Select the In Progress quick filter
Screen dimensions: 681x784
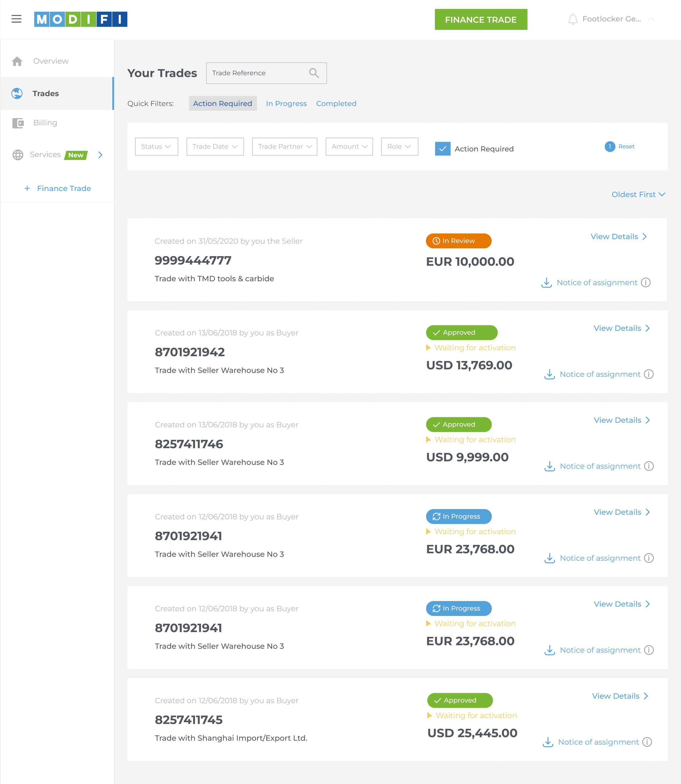pos(286,104)
